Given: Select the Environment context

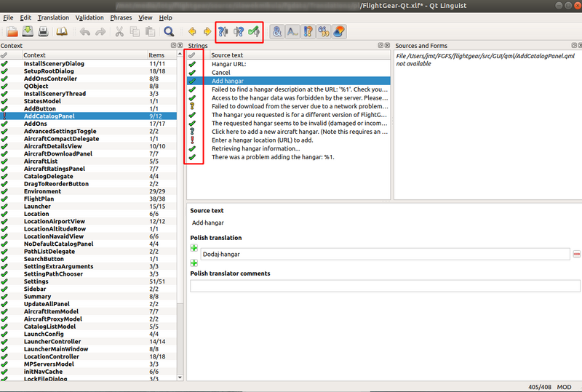Looking at the screenshot, I should pyautogui.click(x=88, y=191).
